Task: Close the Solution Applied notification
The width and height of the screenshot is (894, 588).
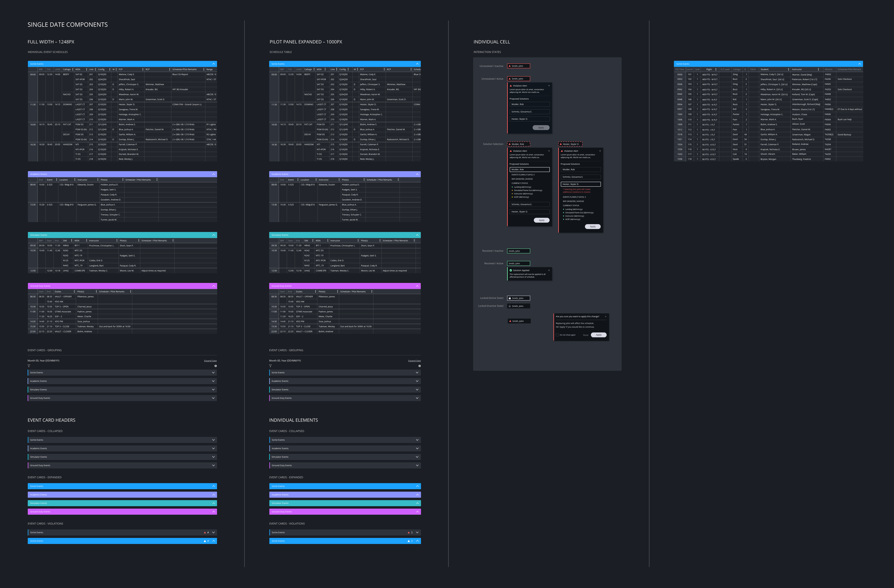Action: tap(549, 270)
